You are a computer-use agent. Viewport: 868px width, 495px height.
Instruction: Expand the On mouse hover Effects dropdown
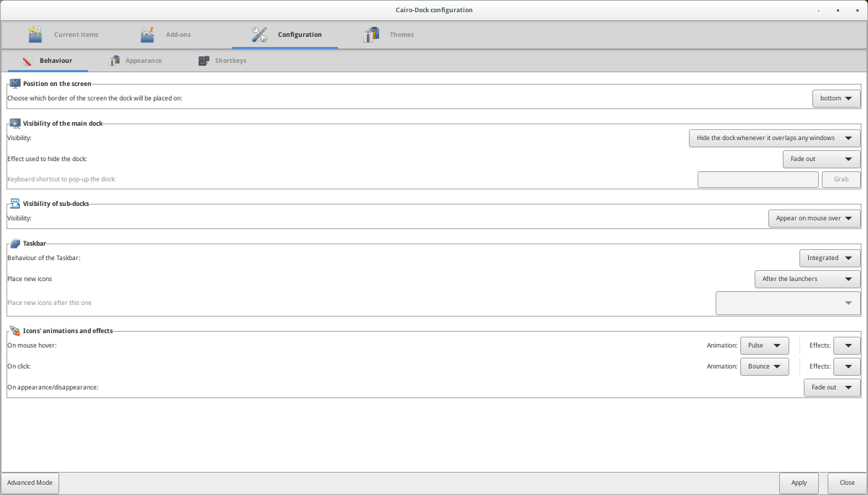[x=847, y=346]
